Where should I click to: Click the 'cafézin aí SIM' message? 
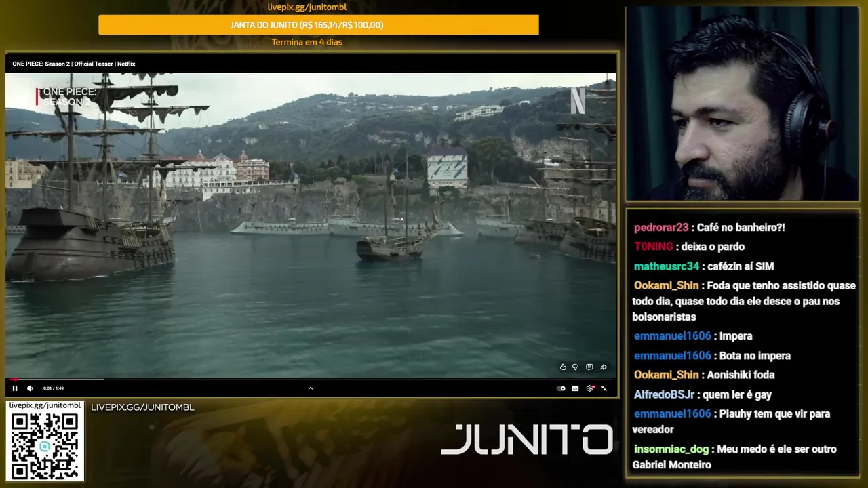741,266
